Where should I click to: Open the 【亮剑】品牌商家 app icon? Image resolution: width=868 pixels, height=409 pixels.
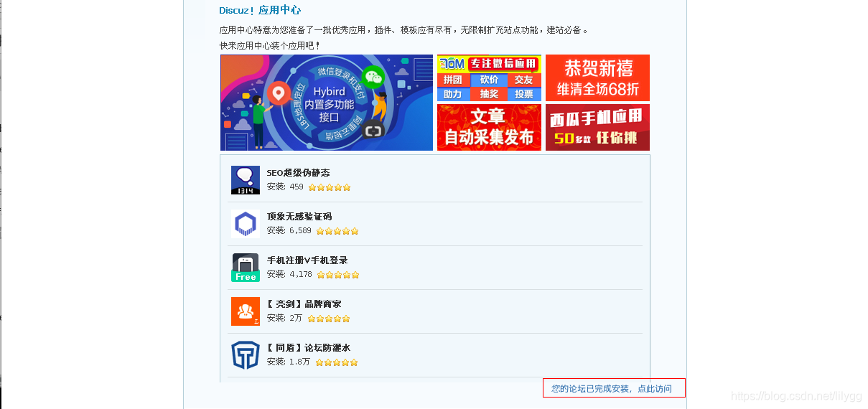pyautogui.click(x=246, y=311)
